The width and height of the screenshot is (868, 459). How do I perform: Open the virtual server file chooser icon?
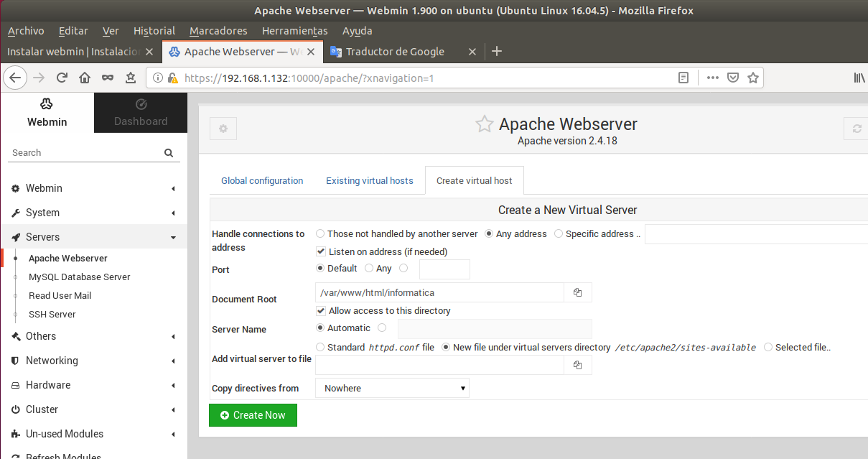pyautogui.click(x=578, y=365)
